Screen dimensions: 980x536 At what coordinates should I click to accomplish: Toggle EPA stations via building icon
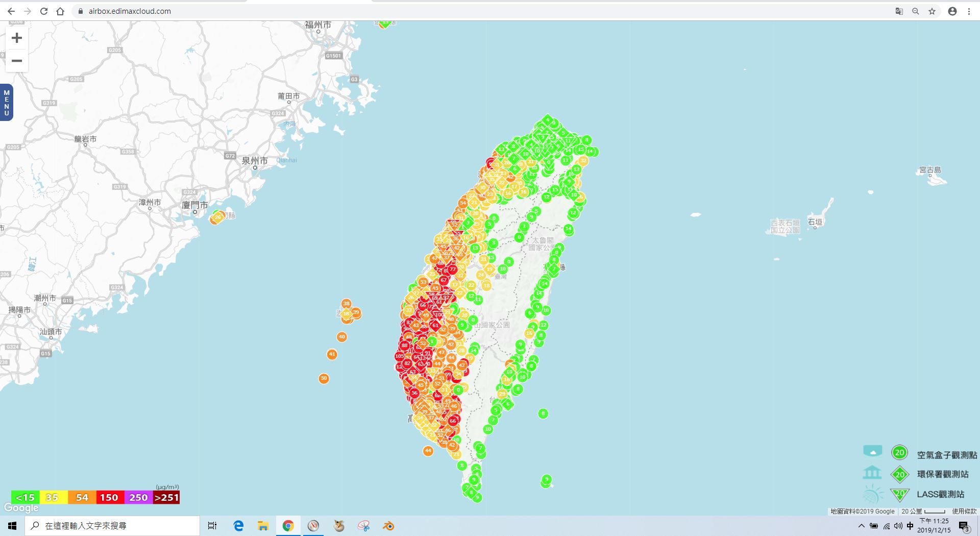(x=872, y=472)
